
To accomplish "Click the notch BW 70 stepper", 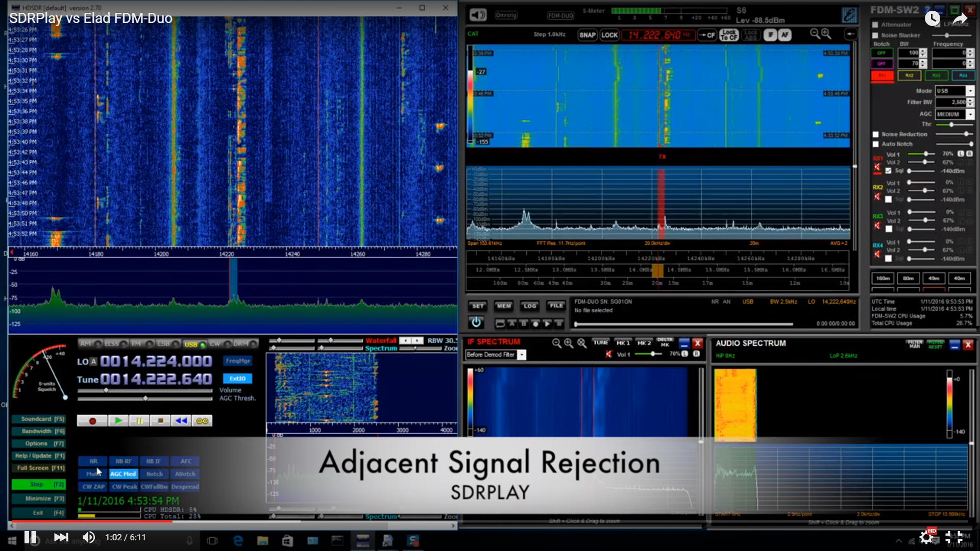I will pyautogui.click(x=922, y=64).
